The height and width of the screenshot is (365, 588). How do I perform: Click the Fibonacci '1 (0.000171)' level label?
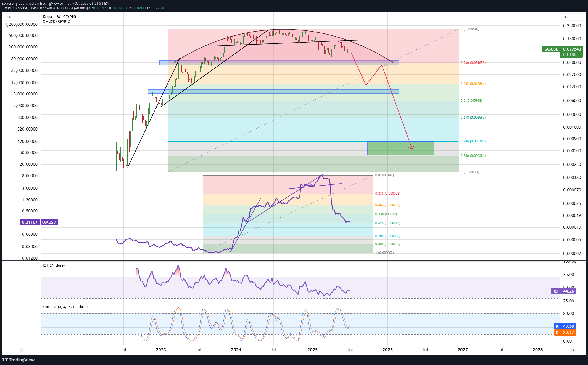470,172
